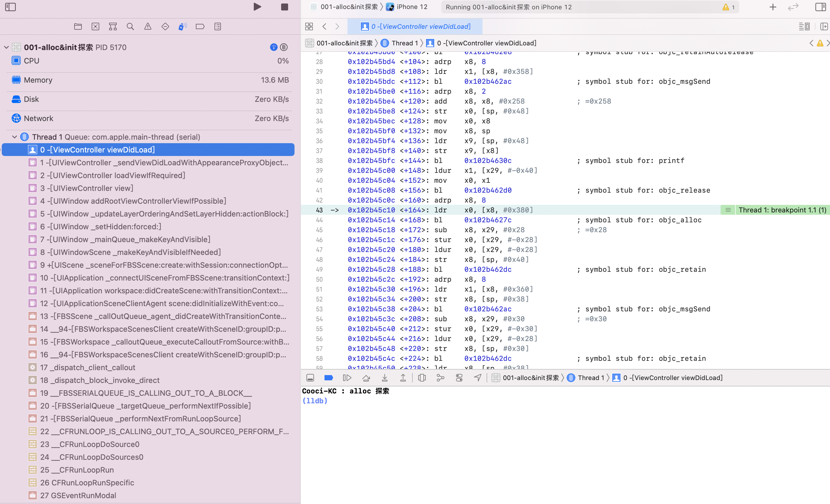Screen dimensions: 830x504
Task: Toggle breakpoints activation in debug bar
Action: [x=329, y=378]
